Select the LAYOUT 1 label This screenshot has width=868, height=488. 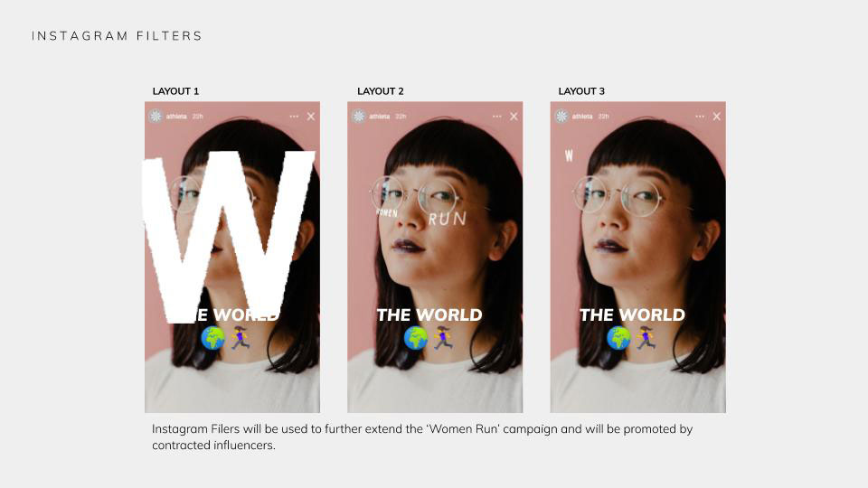175,91
